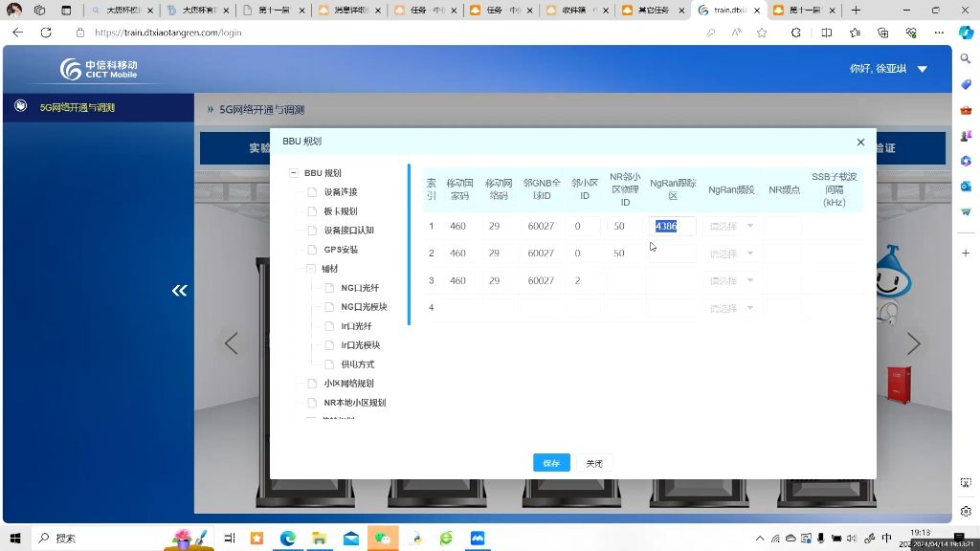Select NR本地小区规划 in the tree
The width and height of the screenshot is (980, 551).
coord(354,403)
